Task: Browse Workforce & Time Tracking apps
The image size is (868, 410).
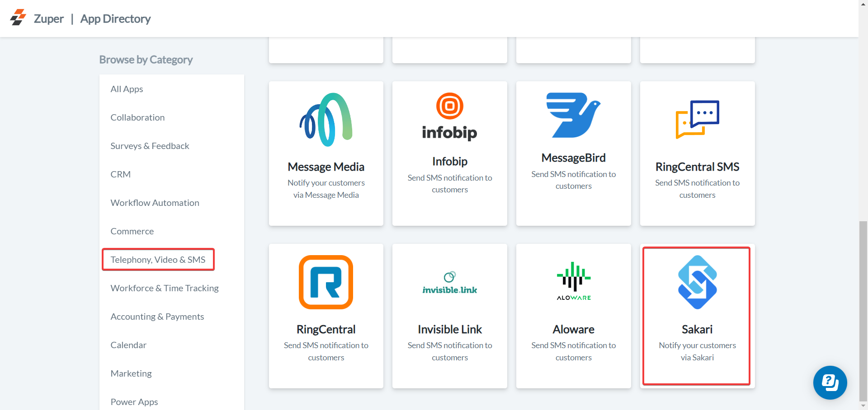Action: [165, 288]
